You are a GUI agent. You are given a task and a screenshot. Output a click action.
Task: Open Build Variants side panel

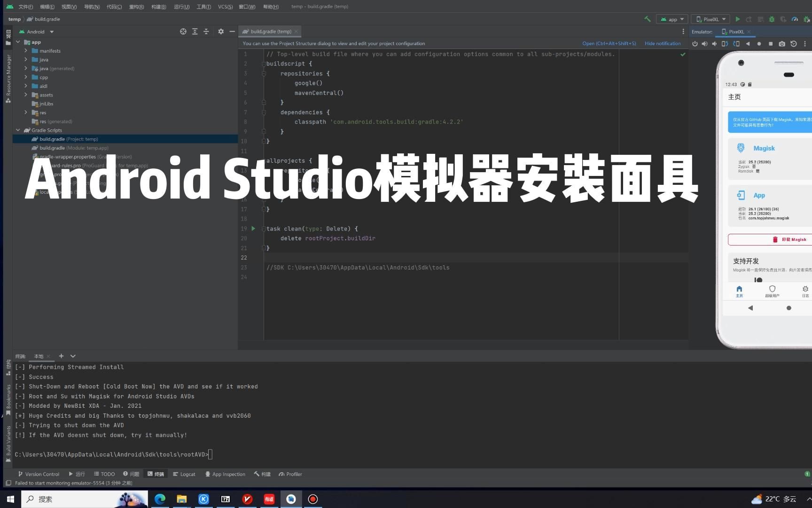(x=8, y=443)
